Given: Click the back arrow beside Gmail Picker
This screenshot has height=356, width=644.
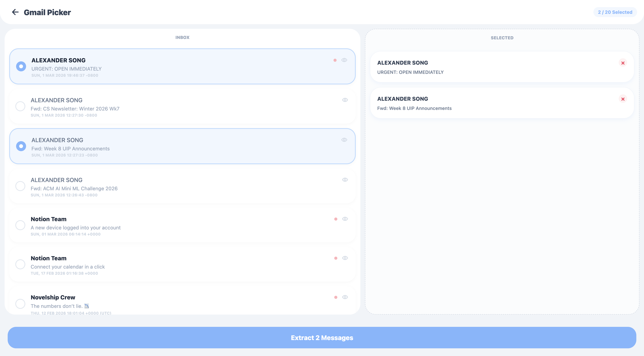Looking at the screenshot, I should pos(15,12).
